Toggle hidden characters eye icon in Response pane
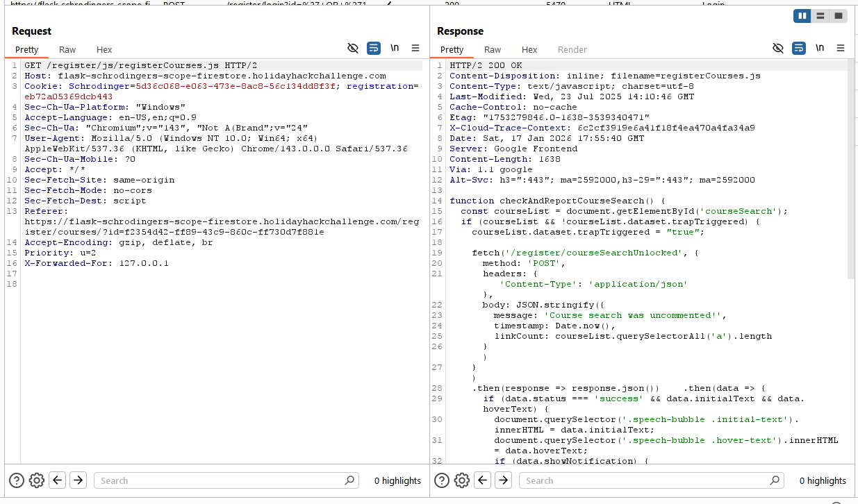 tap(778, 48)
